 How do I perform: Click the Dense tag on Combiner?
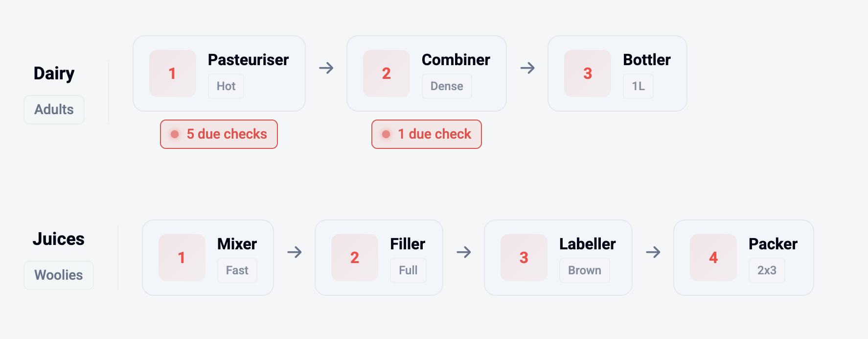447,86
